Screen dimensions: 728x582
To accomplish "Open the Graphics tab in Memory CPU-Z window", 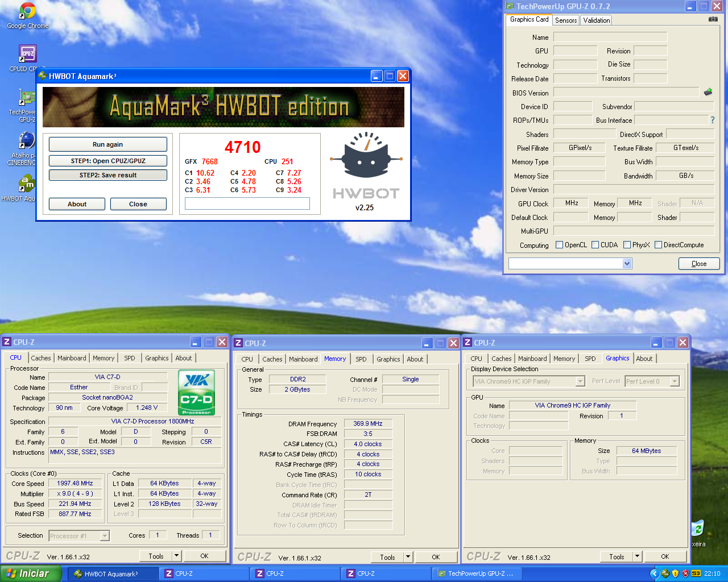I will [x=388, y=359].
